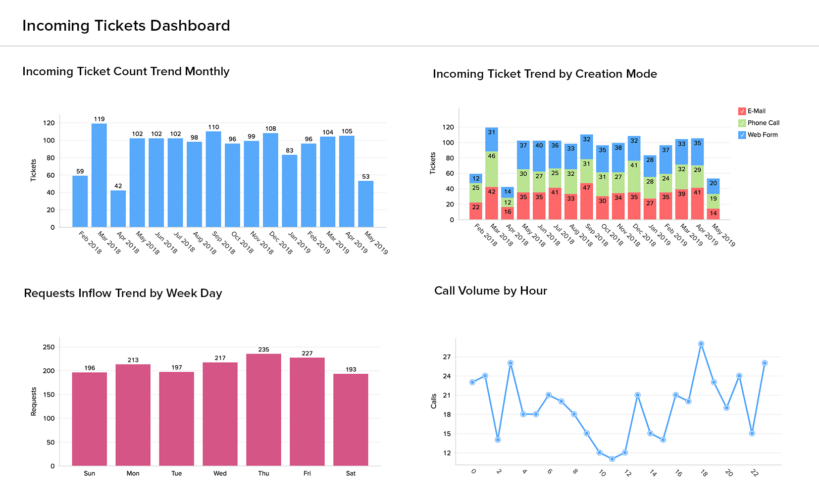This screenshot has height=504, width=819.
Task: Click the monthly bar labeled 42 for Apr 2018
Action: point(118,209)
